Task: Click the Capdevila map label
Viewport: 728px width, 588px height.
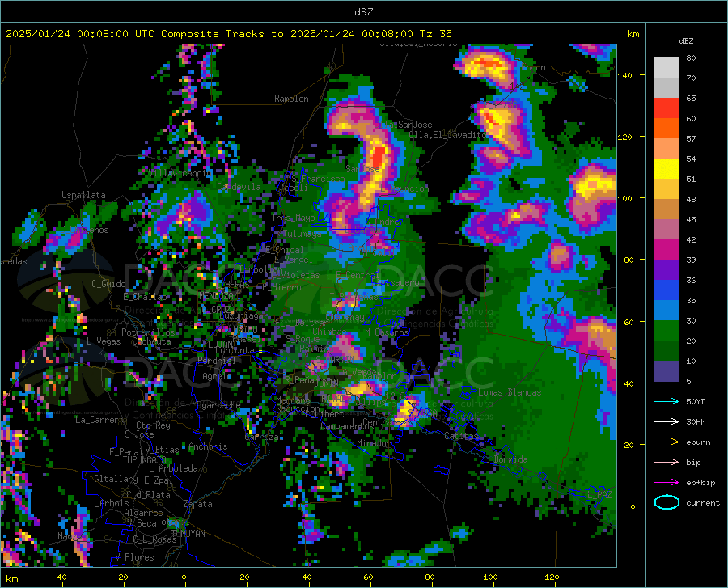Action: pos(239,187)
